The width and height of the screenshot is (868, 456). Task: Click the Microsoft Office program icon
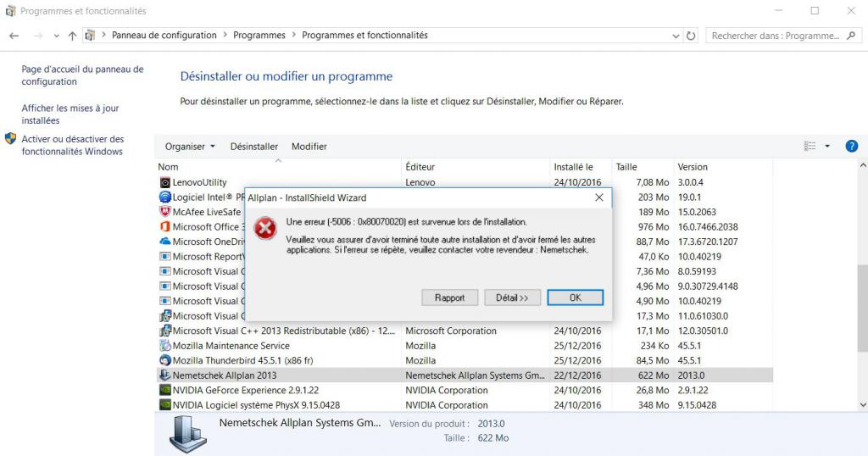click(165, 227)
